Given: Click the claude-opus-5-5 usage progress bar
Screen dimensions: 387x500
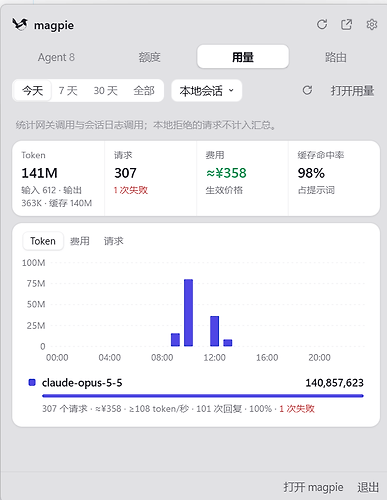Looking at the screenshot, I should pos(203,396).
